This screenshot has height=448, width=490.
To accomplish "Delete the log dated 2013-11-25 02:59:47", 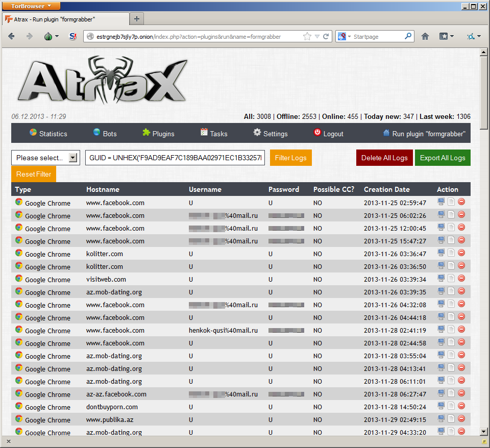I will [461, 202].
